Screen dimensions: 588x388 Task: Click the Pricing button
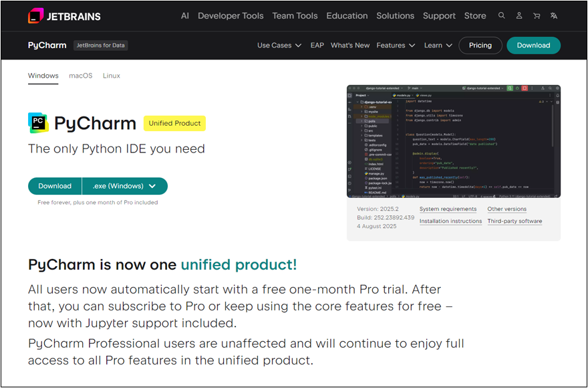(480, 45)
